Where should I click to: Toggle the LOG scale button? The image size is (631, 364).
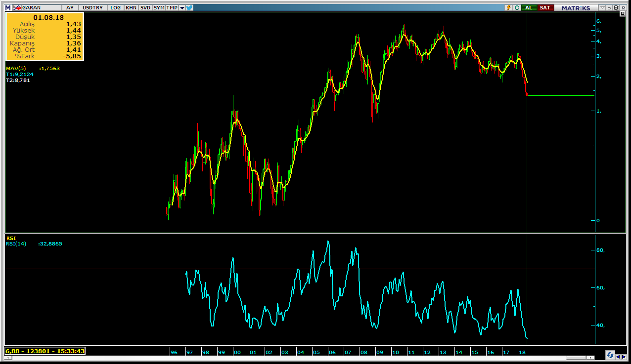point(115,8)
